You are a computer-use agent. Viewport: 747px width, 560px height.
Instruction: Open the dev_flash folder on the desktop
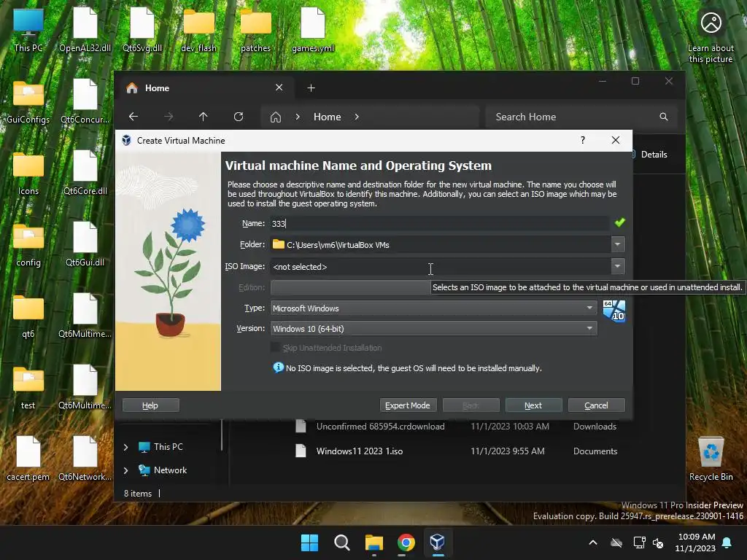(198, 30)
